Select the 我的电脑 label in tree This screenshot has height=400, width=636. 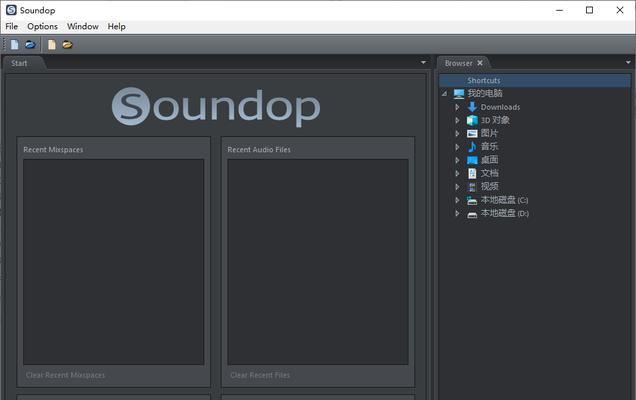pos(485,94)
